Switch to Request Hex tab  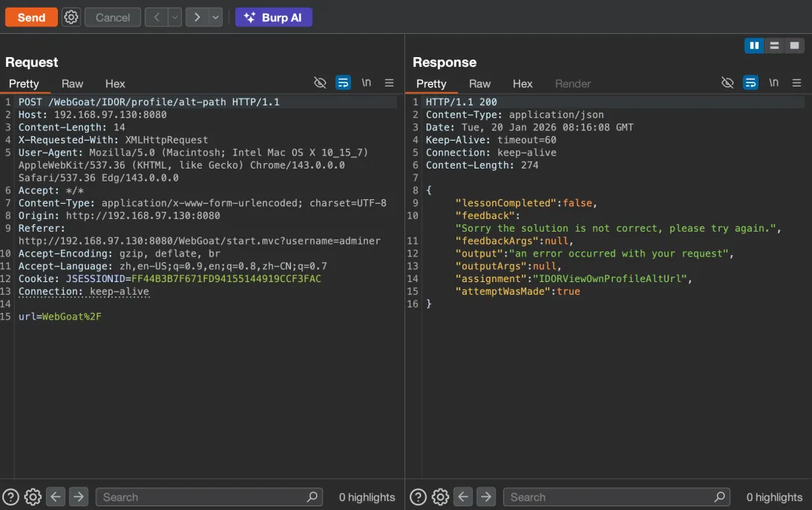tap(115, 83)
